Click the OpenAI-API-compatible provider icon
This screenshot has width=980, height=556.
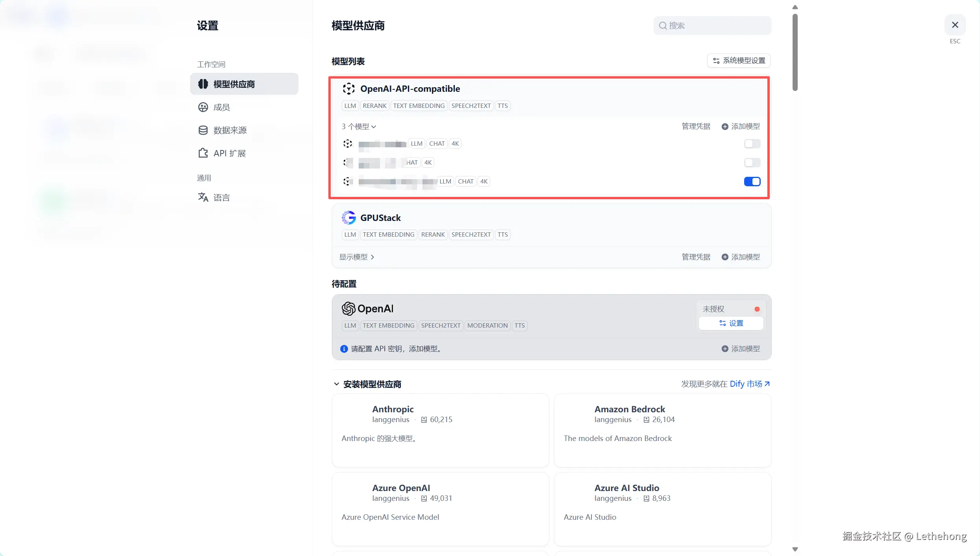click(348, 89)
